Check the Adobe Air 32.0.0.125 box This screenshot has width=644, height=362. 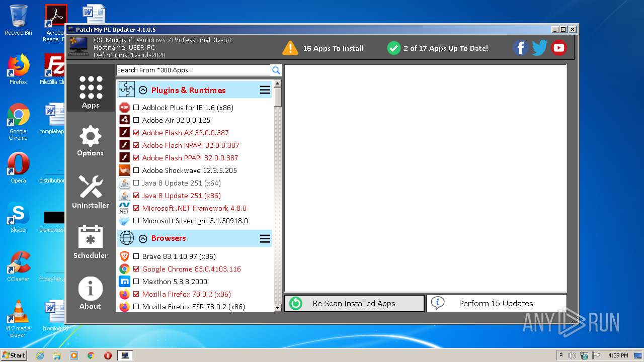[136, 120]
